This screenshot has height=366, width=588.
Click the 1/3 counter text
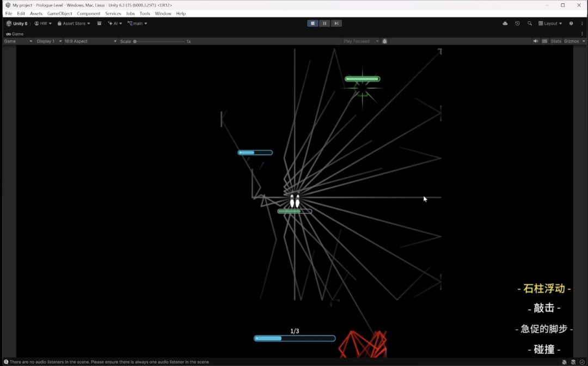pos(295,331)
